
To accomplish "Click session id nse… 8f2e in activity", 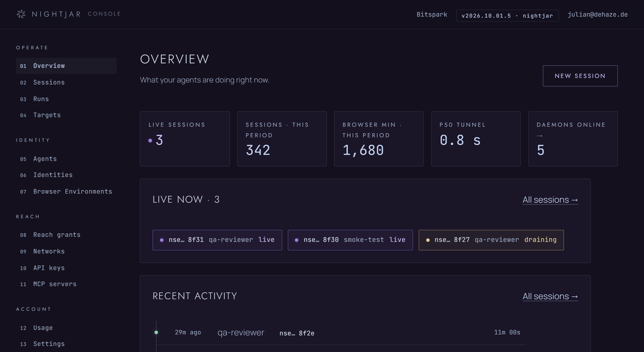I will [x=297, y=333].
